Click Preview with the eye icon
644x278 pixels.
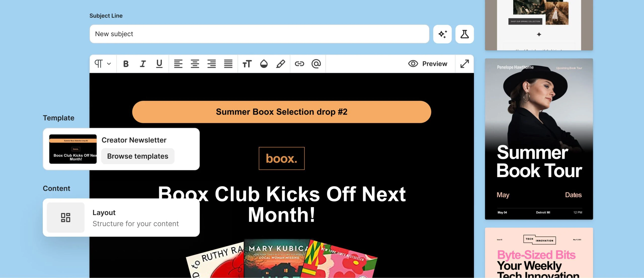pos(428,64)
